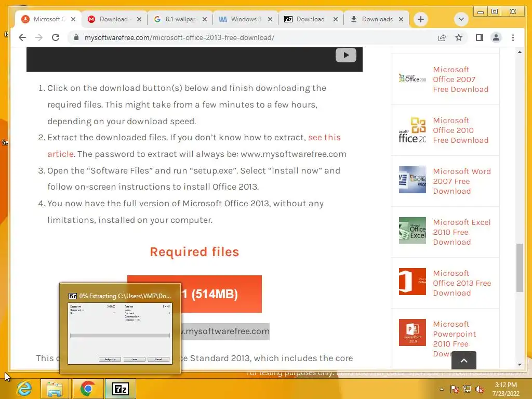
Task: Open the 7-Zip extracting preview thumbnail
Action: point(120,328)
